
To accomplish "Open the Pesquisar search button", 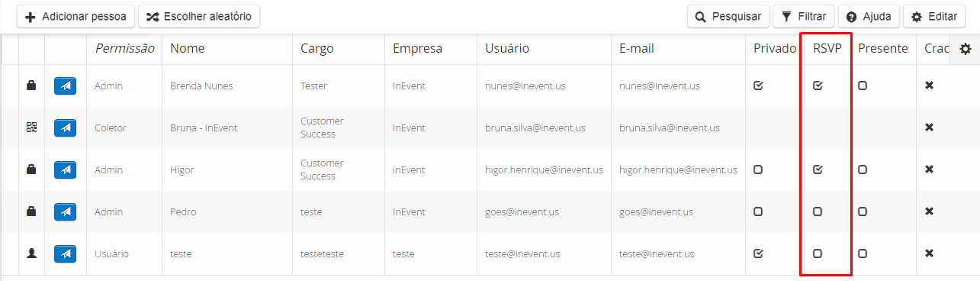I will point(728,16).
